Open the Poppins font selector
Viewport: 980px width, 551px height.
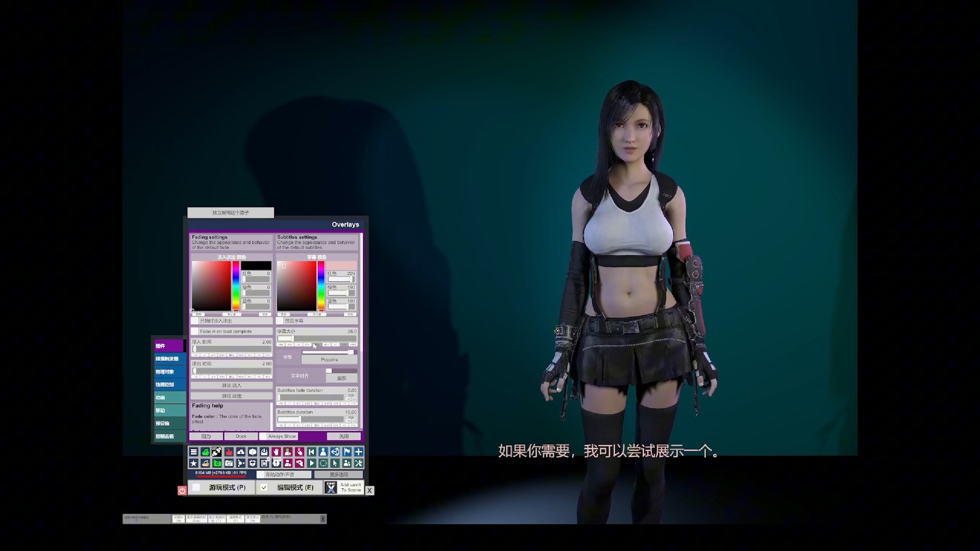coord(329,360)
